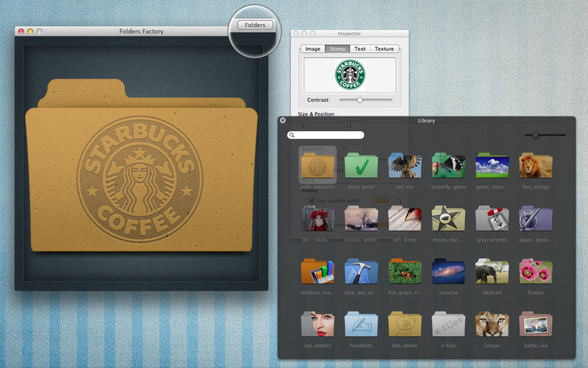Screen dimensions: 588x368
Task: Choose the 'pages, purpl...' folder icon
Action: [x=536, y=218]
